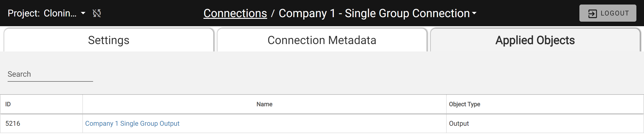Switch to the Settings tab

pyautogui.click(x=109, y=40)
